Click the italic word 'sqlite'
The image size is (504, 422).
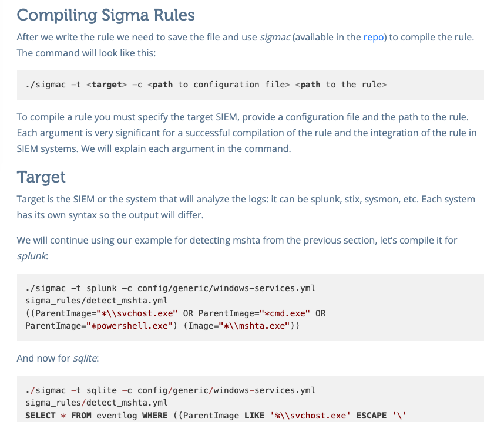[85, 358]
